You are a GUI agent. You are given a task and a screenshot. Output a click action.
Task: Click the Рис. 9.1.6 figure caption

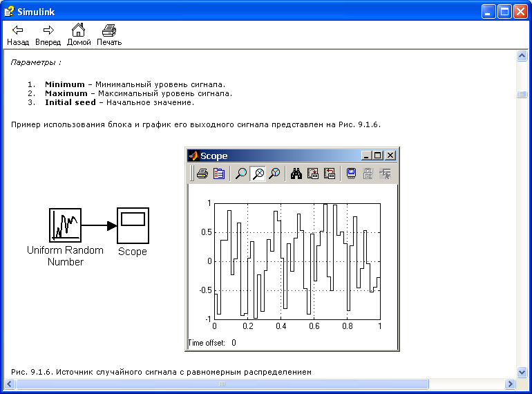click(x=161, y=372)
